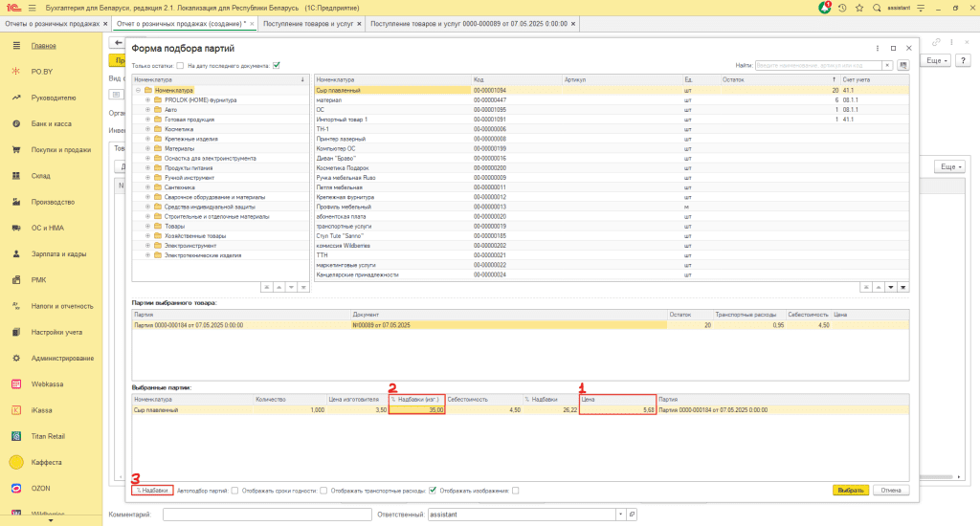Open the 1C logo icon
Viewport: 980px width, 526px height.
point(13,8)
